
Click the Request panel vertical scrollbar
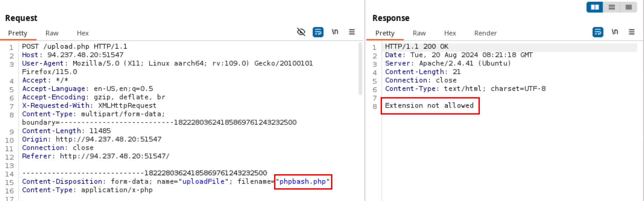click(360, 69)
